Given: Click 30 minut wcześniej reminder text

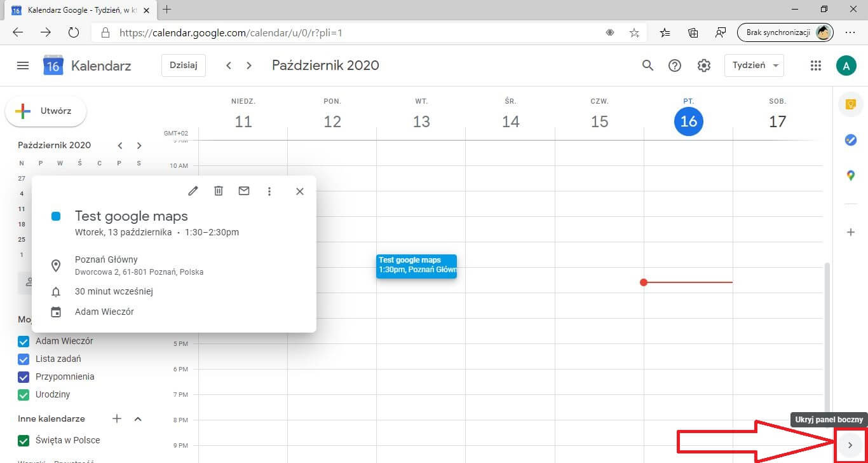Looking at the screenshot, I should click(x=114, y=291).
